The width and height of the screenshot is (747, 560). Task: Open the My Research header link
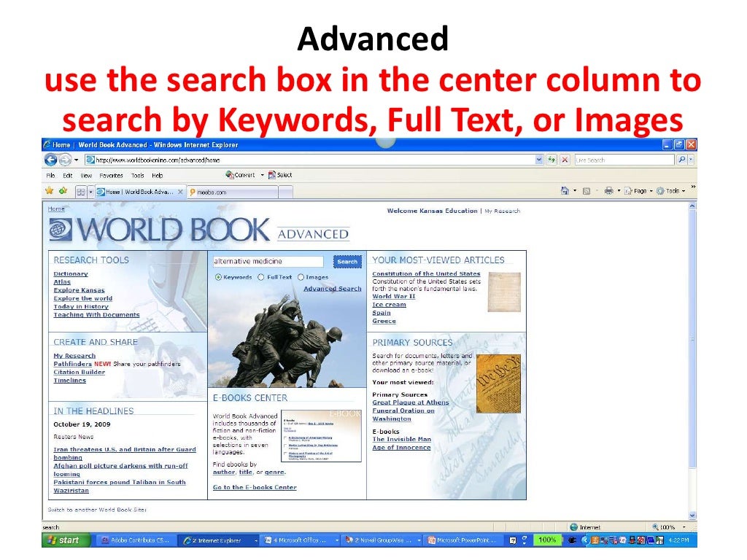click(502, 211)
